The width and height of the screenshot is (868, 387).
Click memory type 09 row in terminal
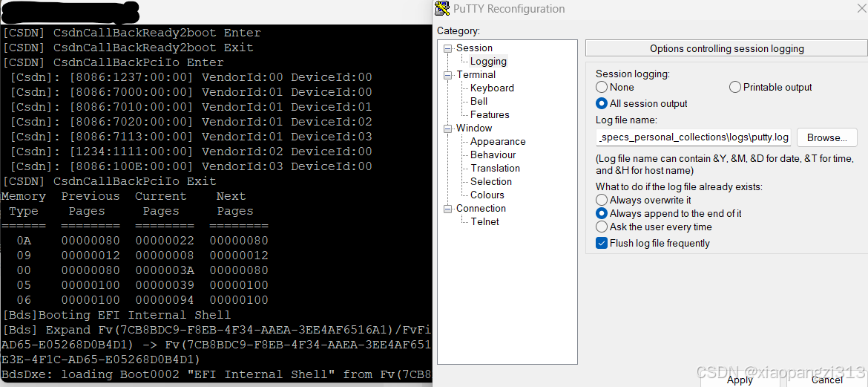click(142, 256)
